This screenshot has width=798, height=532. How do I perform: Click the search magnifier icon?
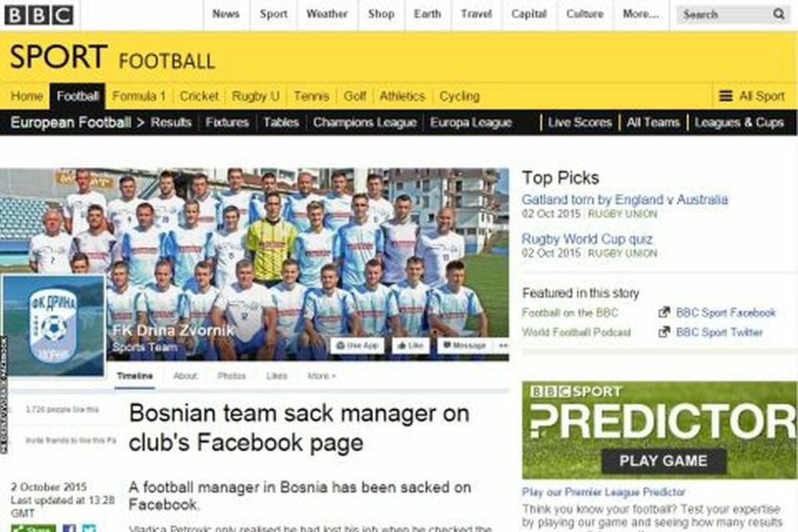(x=779, y=14)
